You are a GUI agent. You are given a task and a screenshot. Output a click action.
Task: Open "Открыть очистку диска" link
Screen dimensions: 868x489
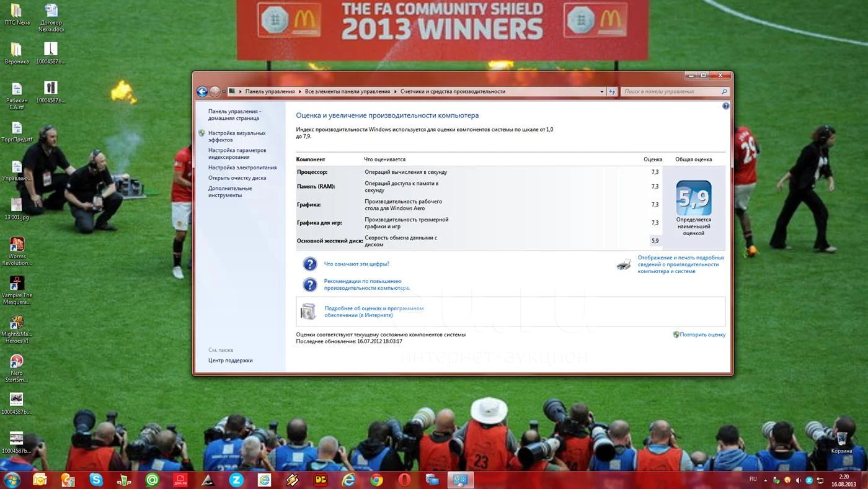(x=237, y=178)
